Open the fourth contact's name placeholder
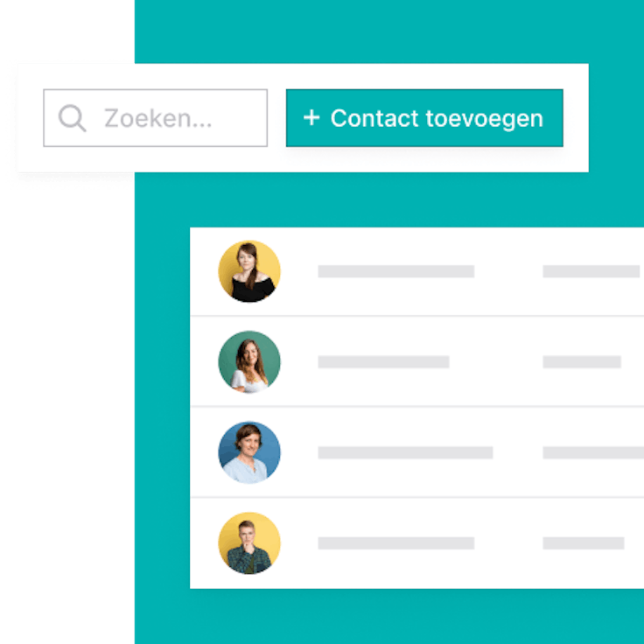Viewport: 644px width, 644px height. coord(395,543)
